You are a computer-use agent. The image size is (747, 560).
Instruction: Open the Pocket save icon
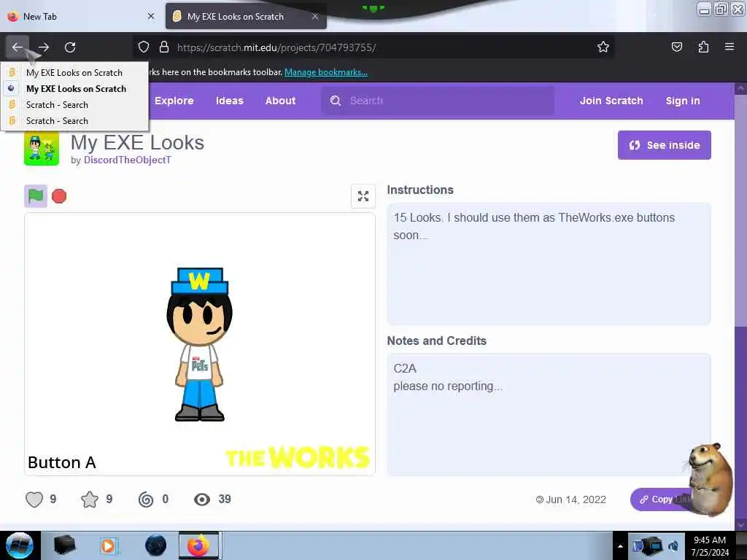[676, 47]
